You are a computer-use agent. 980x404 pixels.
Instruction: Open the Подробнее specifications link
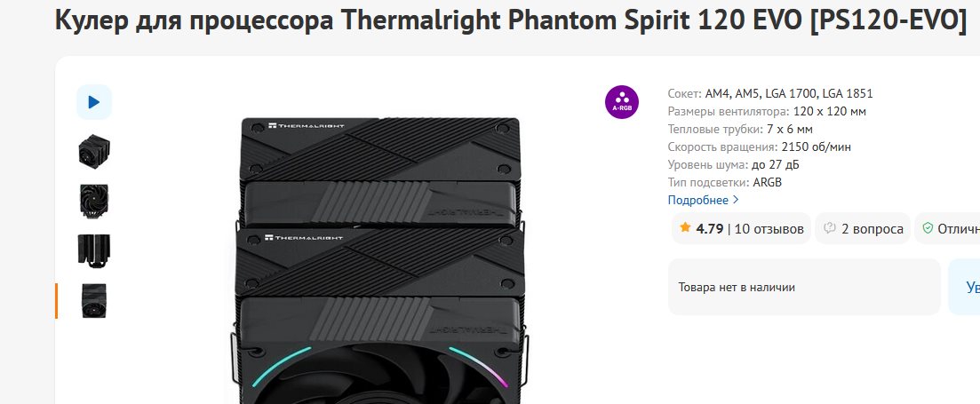point(697,201)
